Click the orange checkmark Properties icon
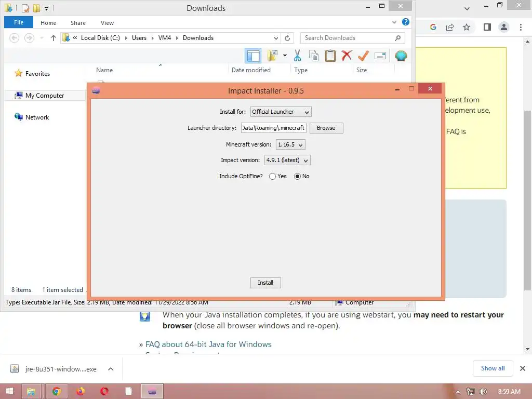Screen dimensions: 532x399 tap(363, 56)
